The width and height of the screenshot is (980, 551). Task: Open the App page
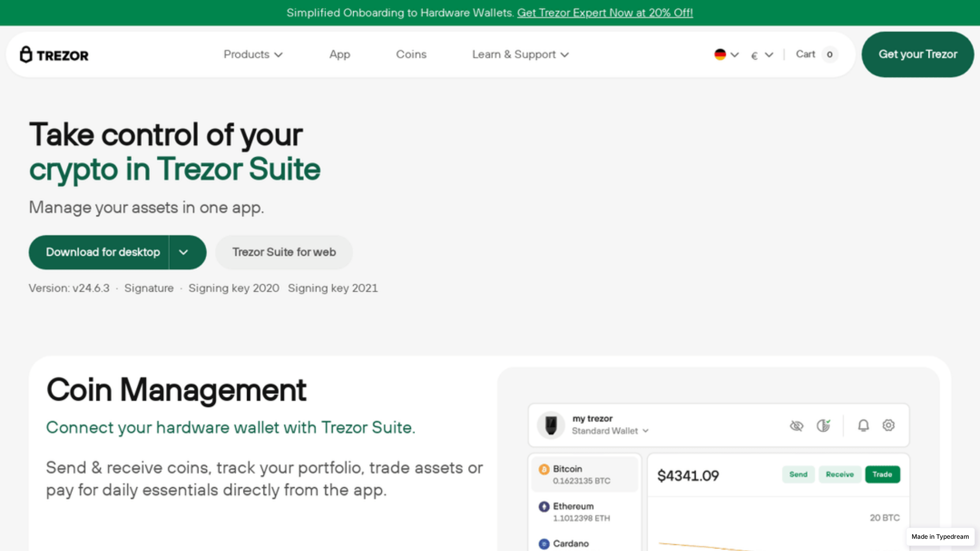tap(340, 55)
